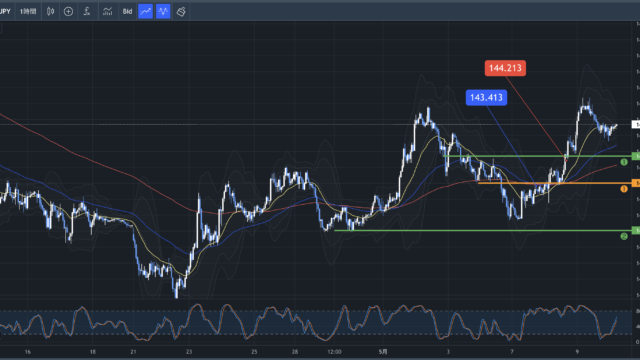Click the date 21 on time axis
This screenshot has height=360, width=640.
click(133, 351)
